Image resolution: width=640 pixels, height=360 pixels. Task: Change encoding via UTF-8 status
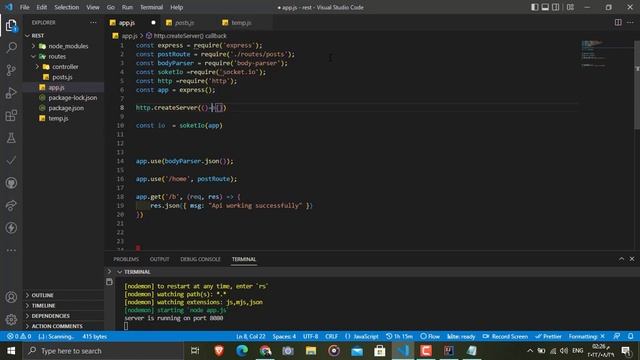click(310, 336)
